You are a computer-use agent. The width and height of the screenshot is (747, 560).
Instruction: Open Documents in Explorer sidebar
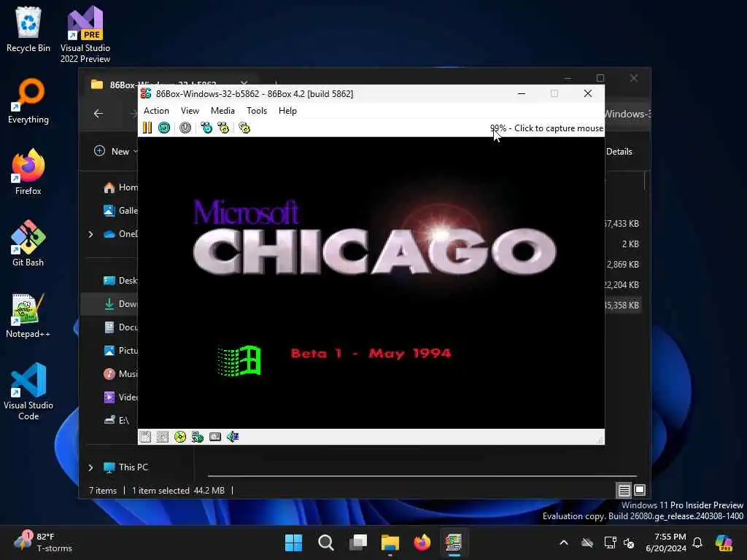[x=120, y=327]
